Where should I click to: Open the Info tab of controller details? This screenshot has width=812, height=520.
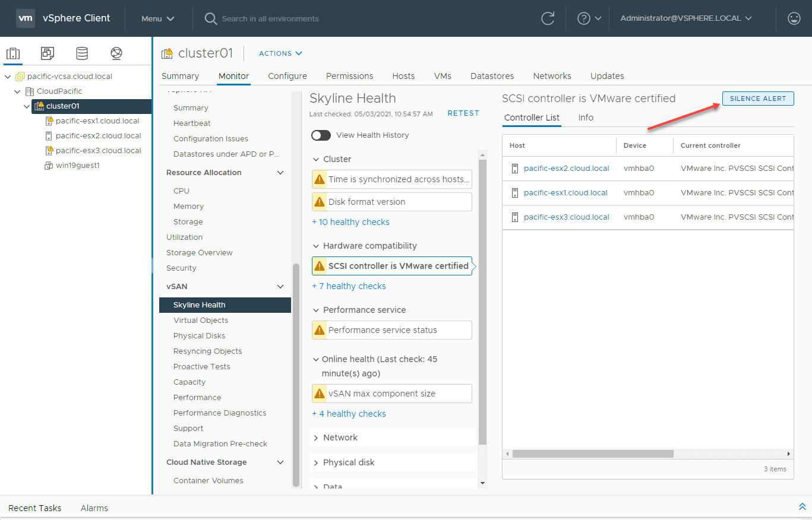tap(586, 118)
